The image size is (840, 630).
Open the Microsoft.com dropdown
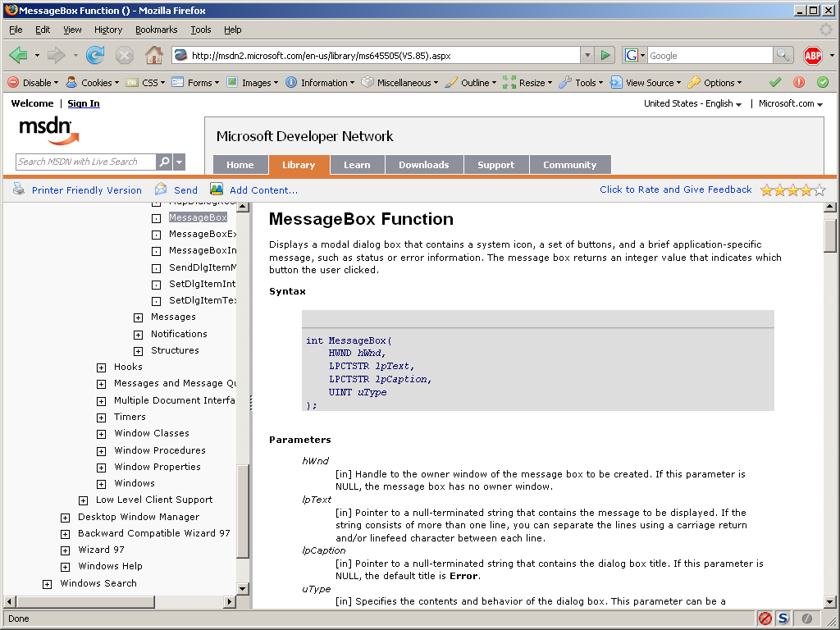pos(791,103)
